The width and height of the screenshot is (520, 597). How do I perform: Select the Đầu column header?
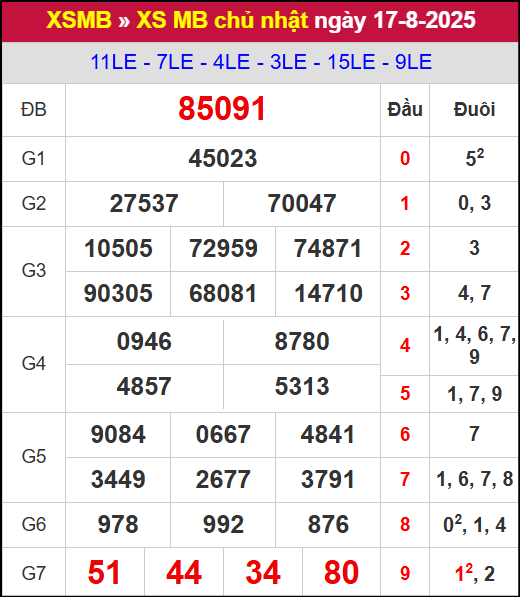pyautogui.click(x=405, y=110)
